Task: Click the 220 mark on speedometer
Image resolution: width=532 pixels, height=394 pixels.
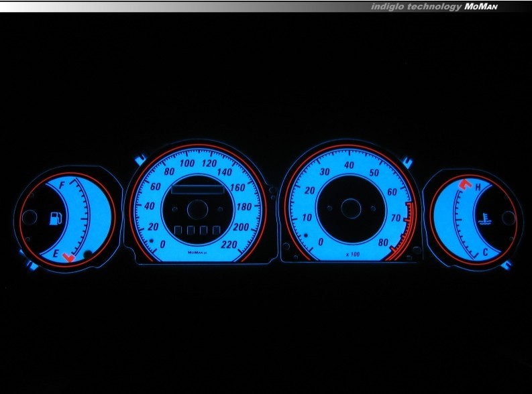Action: tap(228, 245)
